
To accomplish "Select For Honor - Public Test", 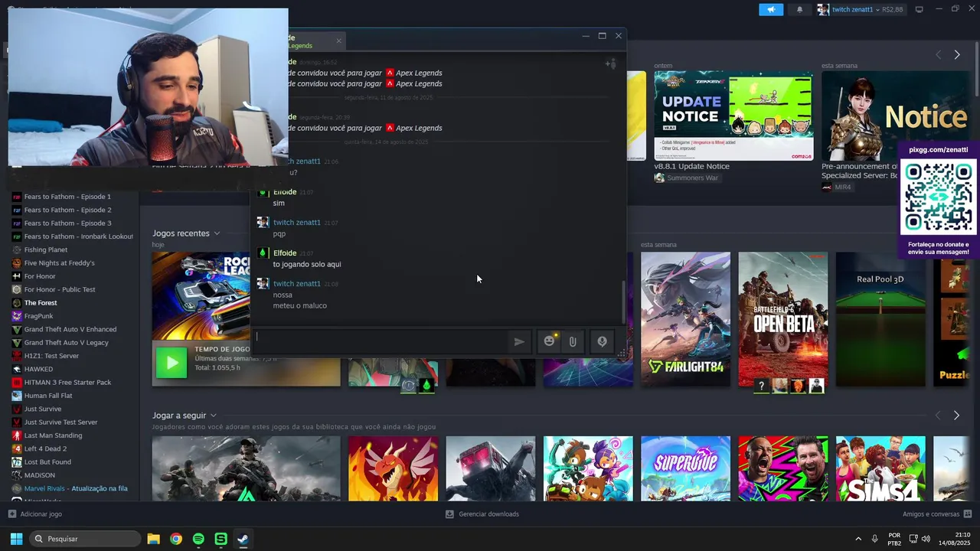I will [x=60, y=290].
